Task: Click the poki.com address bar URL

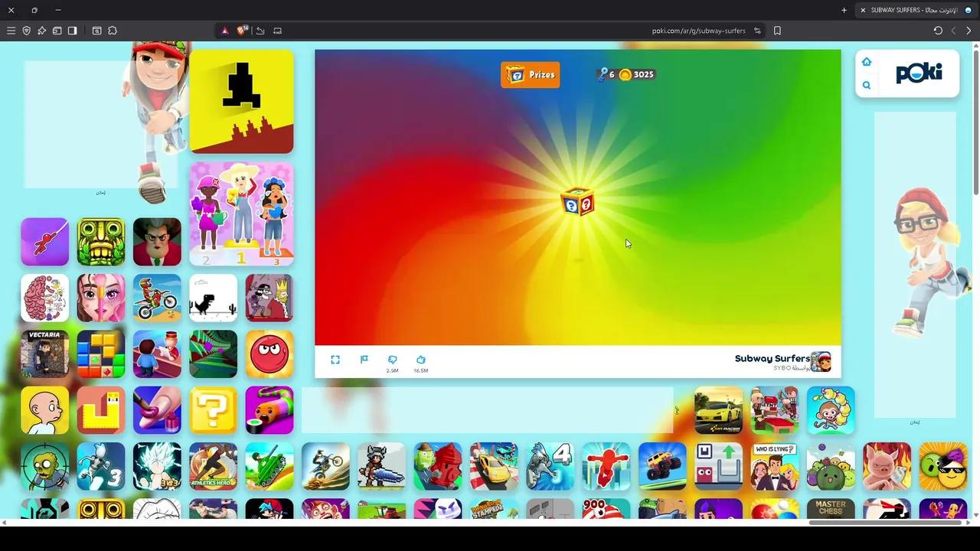Action: point(698,31)
